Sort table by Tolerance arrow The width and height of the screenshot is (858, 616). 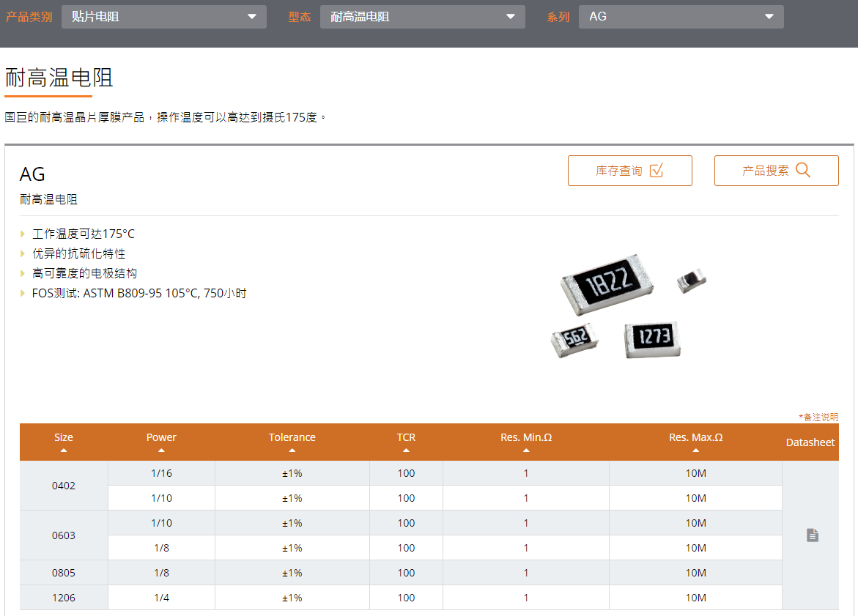[292, 450]
